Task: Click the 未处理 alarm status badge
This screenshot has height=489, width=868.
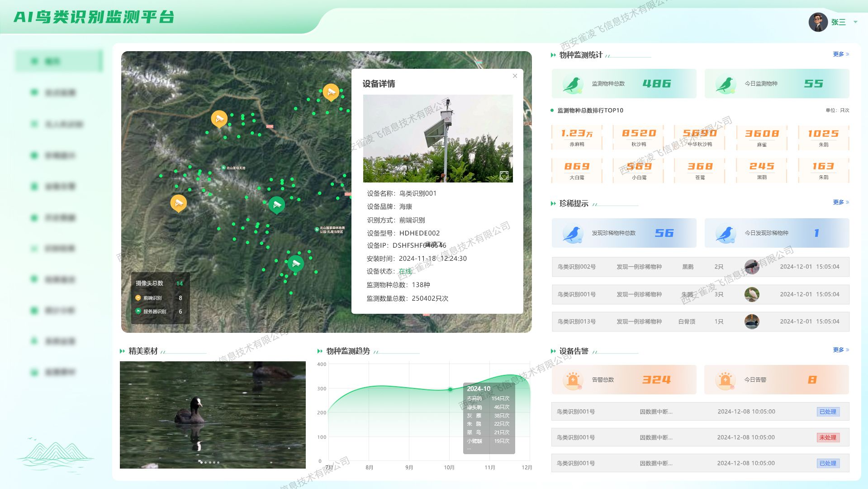Action: [x=828, y=437]
